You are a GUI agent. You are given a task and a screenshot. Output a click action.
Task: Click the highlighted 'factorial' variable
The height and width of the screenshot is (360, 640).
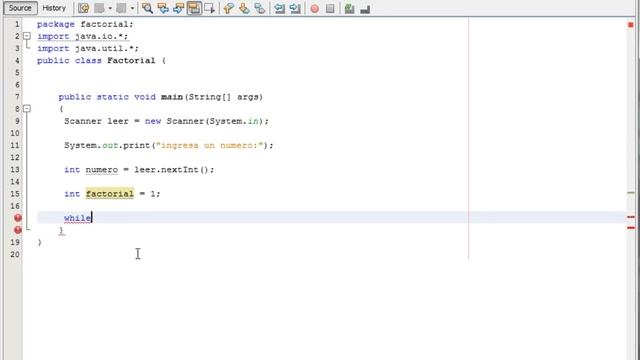tap(110, 194)
